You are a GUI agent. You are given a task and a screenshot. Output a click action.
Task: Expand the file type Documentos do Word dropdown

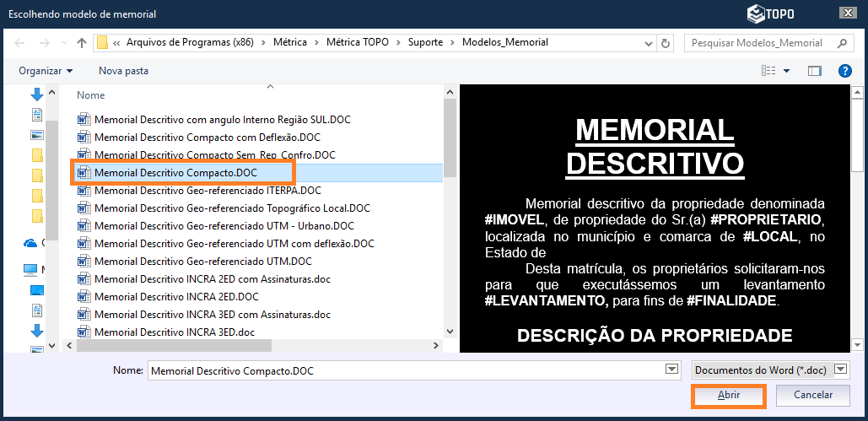point(841,370)
